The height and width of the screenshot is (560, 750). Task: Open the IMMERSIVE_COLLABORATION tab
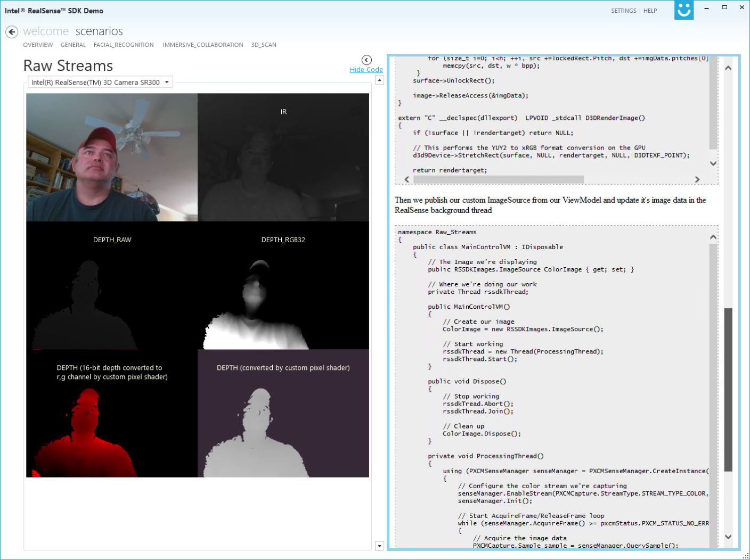(x=203, y=45)
